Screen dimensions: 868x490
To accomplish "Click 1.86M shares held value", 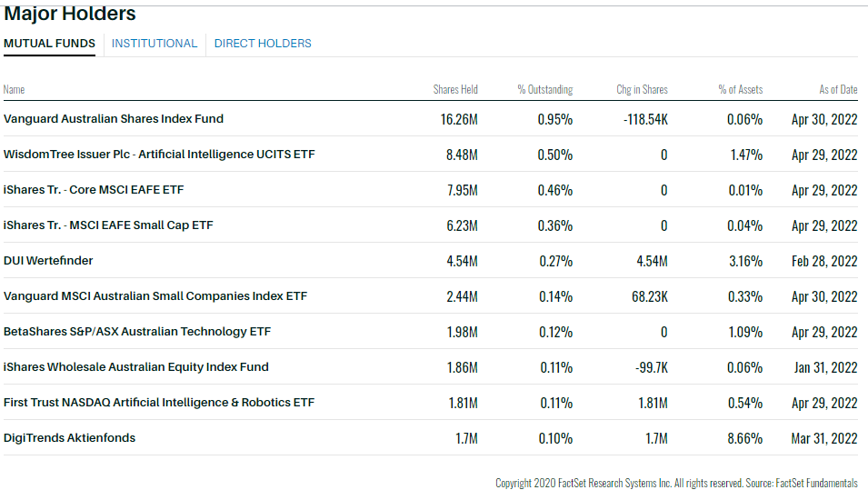I will coord(463,367).
